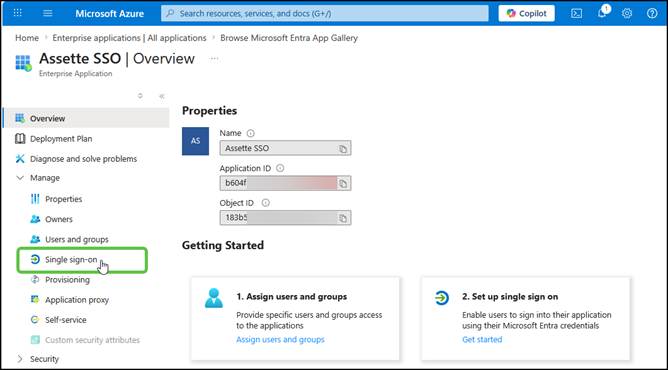Show info tooltip next to Object ID
The image size is (668, 370).
coord(265,203)
